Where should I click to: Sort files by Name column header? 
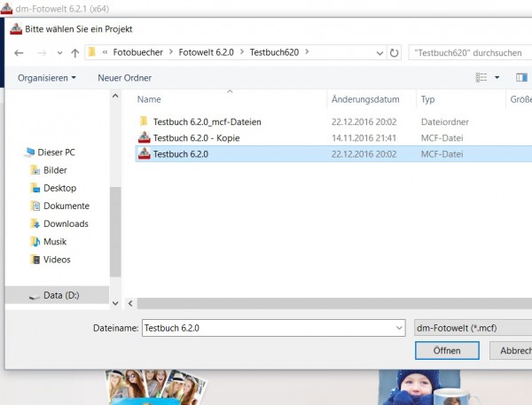149,99
